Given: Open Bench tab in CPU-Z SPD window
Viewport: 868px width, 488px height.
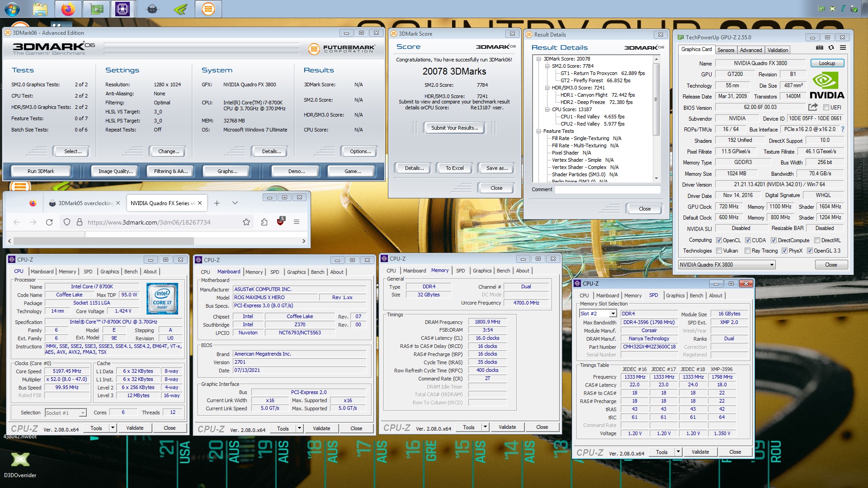Looking at the screenshot, I should tap(696, 296).
